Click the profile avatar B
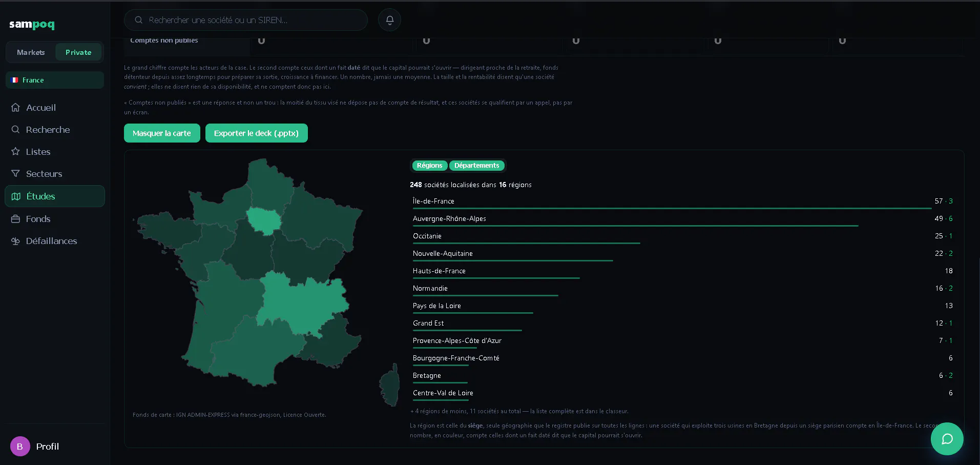 click(x=20, y=447)
